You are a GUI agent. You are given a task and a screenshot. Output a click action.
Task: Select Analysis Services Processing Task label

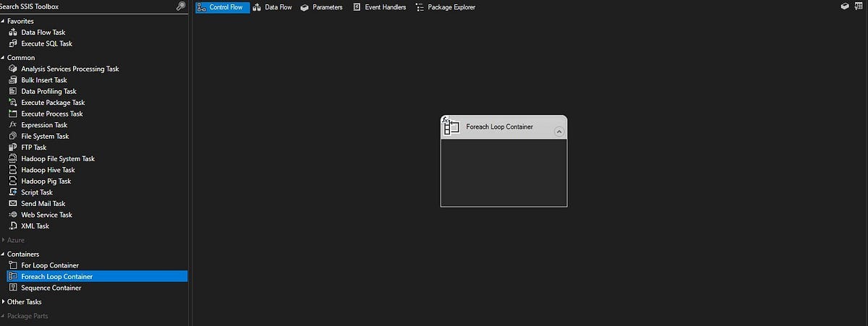pyautogui.click(x=70, y=69)
